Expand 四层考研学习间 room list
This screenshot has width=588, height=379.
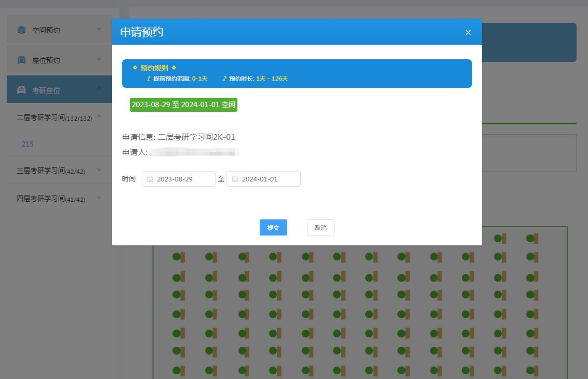[x=100, y=198]
